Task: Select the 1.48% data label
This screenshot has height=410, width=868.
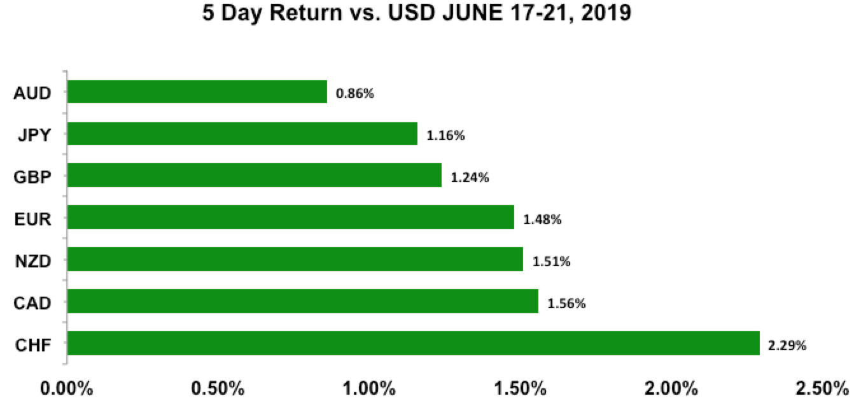Action: click(x=542, y=220)
